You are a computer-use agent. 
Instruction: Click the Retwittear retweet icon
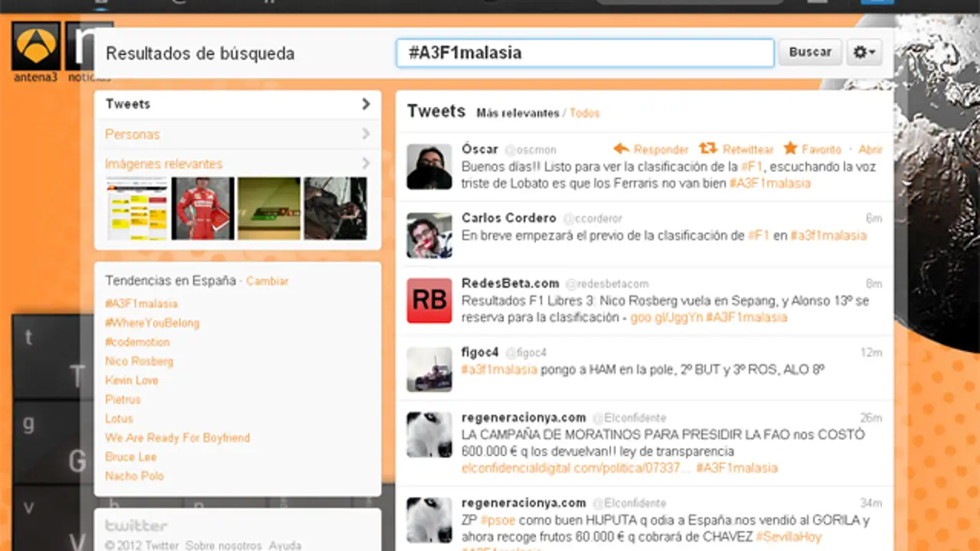[708, 148]
